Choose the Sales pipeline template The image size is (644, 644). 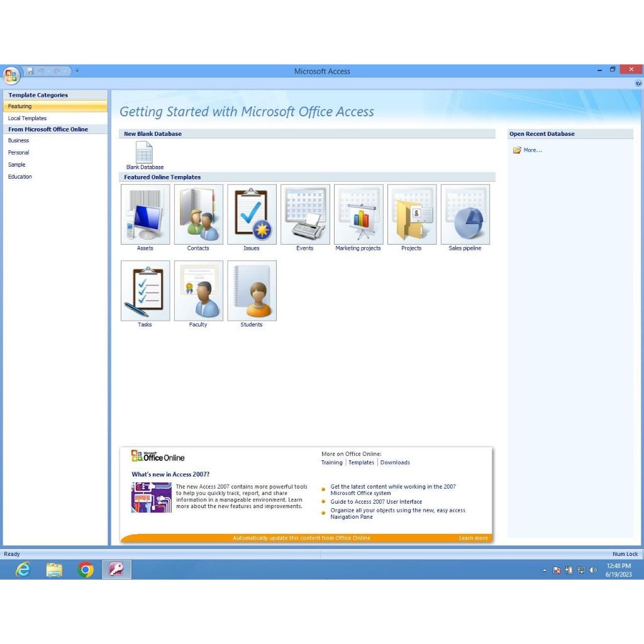pos(465,218)
